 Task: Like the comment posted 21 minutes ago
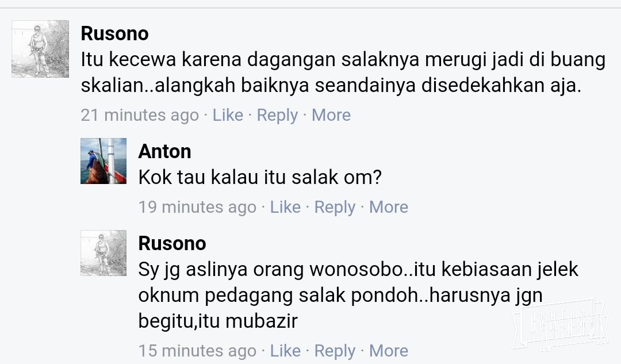pyautogui.click(x=228, y=115)
